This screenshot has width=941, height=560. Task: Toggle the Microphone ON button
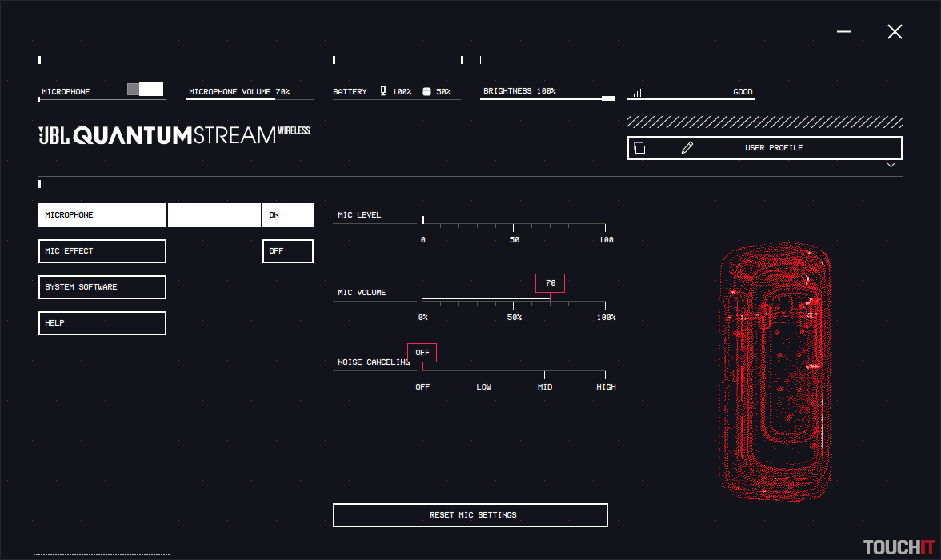click(288, 215)
